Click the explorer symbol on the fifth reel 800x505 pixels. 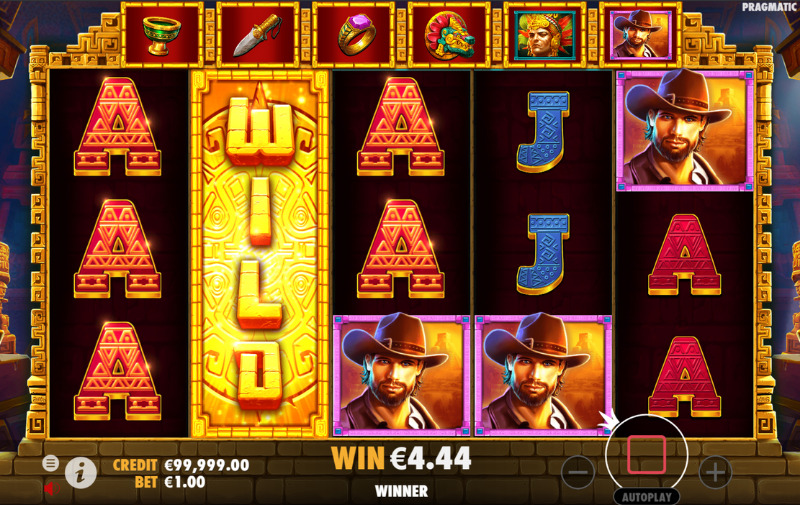pyautogui.click(x=685, y=131)
